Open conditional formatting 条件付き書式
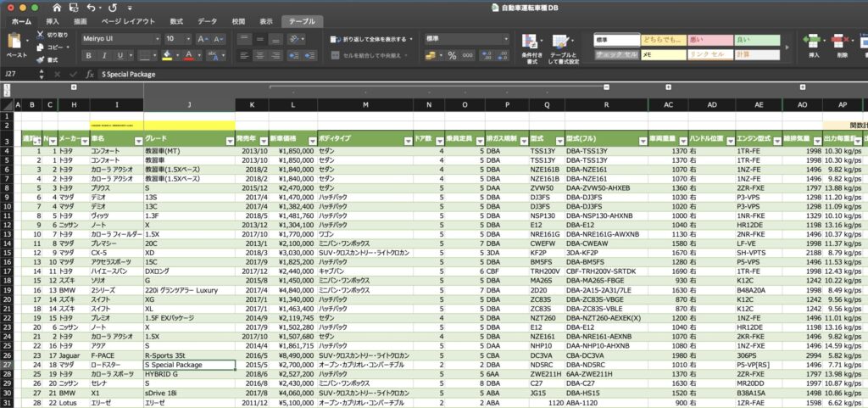The width and height of the screenshot is (868, 408). pos(532,48)
